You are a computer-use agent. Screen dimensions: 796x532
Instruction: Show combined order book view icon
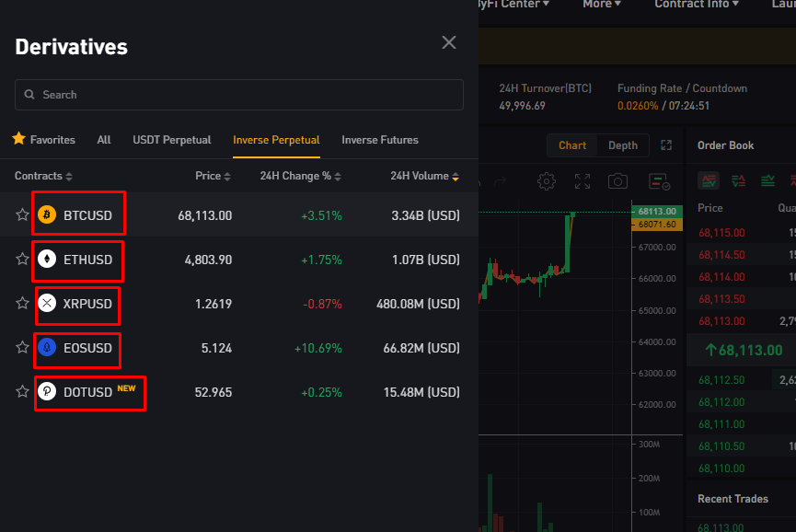[709, 180]
